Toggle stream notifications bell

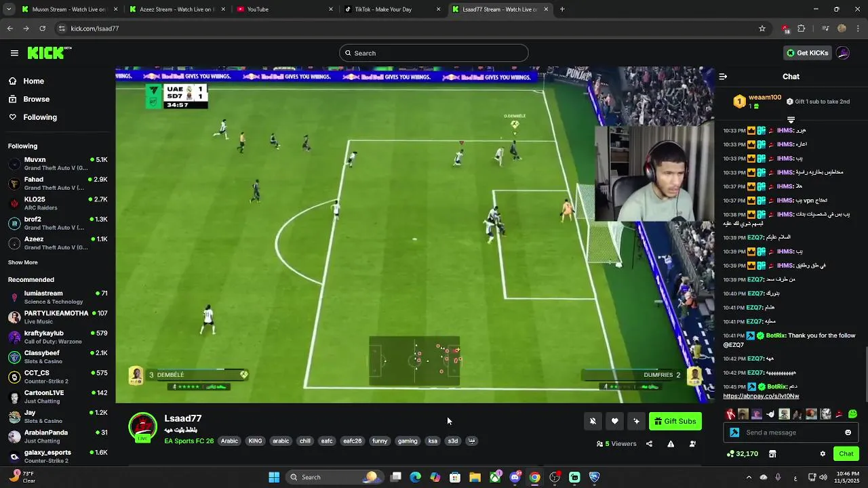pos(593,421)
